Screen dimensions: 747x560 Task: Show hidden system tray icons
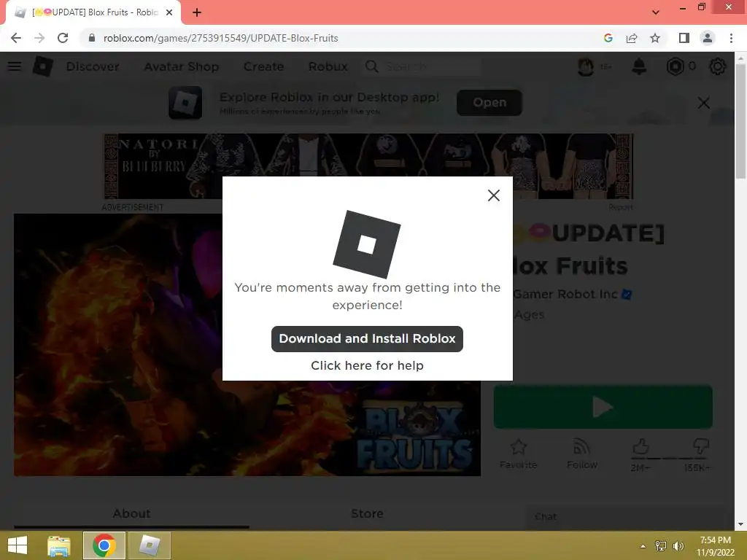[643, 546]
